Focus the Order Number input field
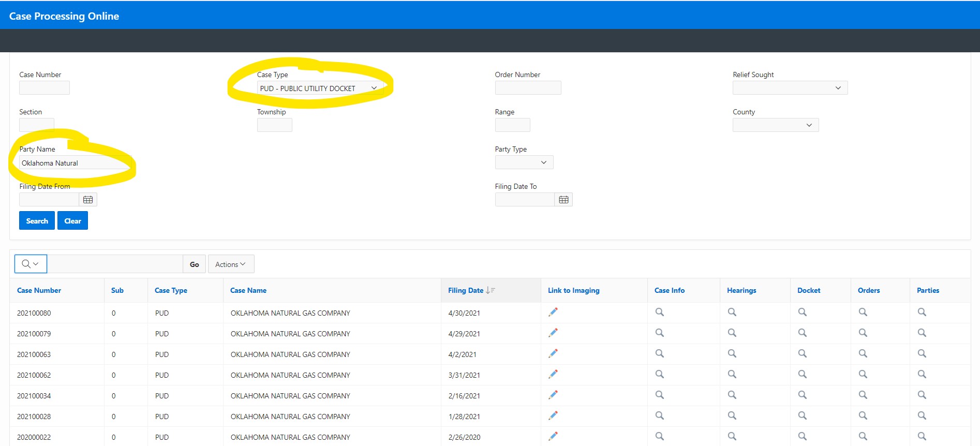This screenshot has width=980, height=446. [x=528, y=88]
